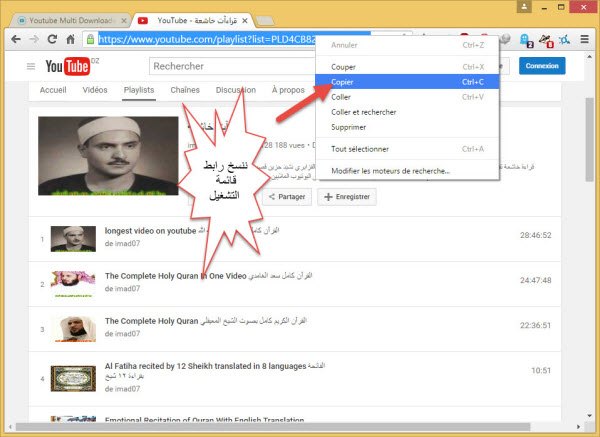The width and height of the screenshot is (600, 437).
Task: Click the browser forward arrow
Action: (34, 39)
